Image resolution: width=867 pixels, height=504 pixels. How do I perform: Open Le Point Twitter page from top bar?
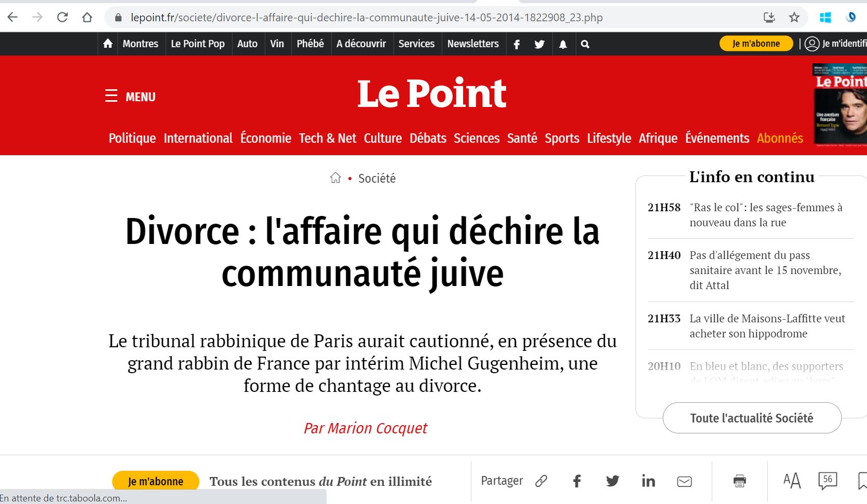539,44
